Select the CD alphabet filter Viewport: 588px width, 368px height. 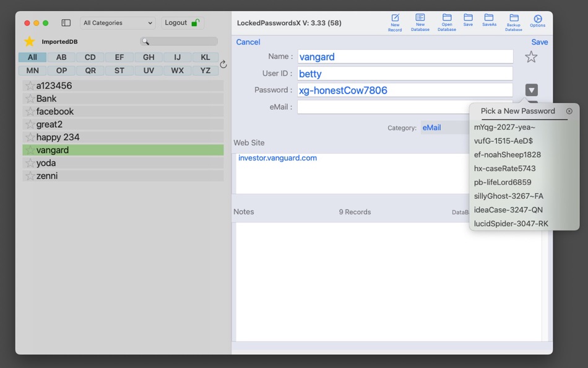tap(90, 58)
